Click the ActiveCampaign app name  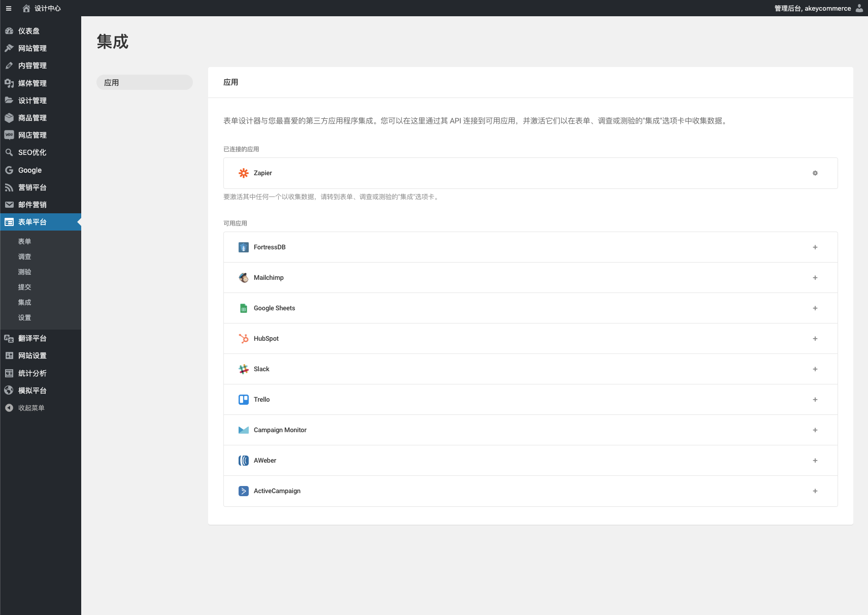(277, 491)
